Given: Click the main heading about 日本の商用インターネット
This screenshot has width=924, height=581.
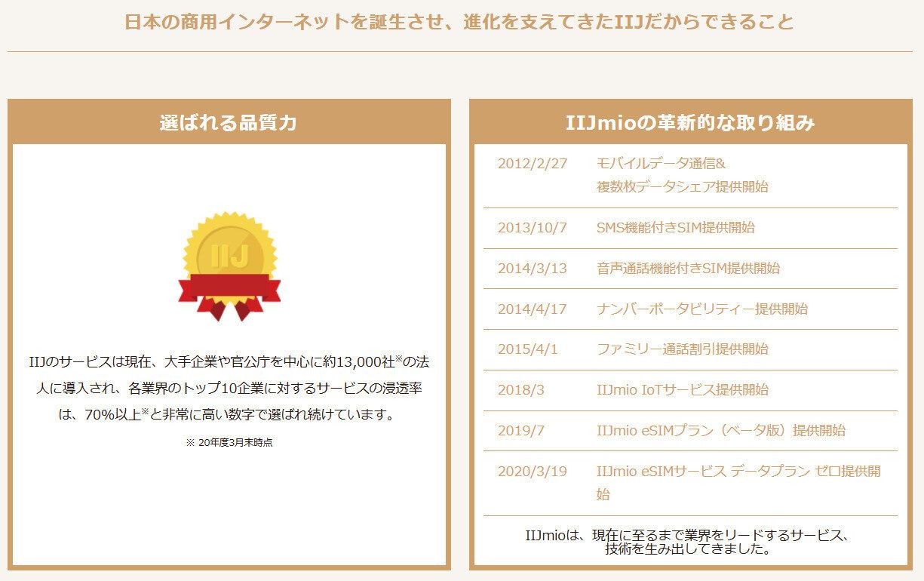Looking at the screenshot, I should pos(459,22).
